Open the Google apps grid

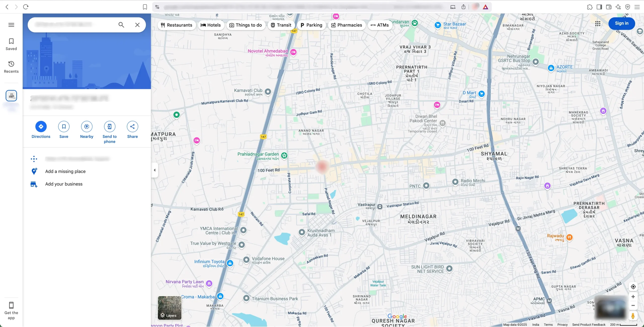[598, 23]
